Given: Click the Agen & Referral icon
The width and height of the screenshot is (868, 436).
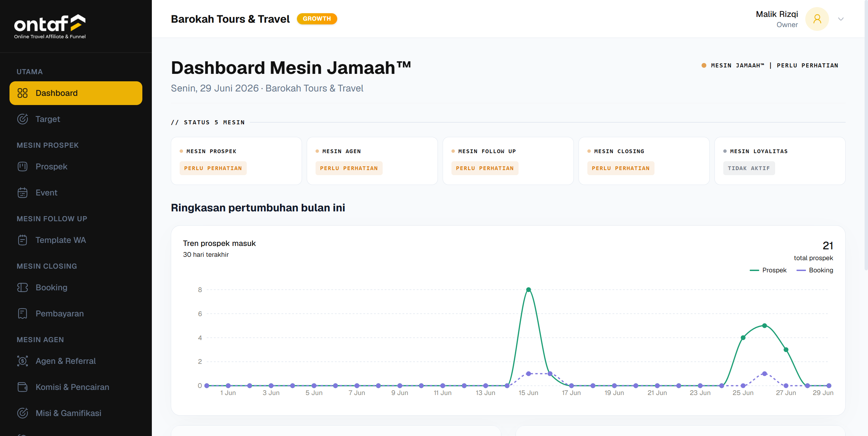Looking at the screenshot, I should [x=22, y=361].
